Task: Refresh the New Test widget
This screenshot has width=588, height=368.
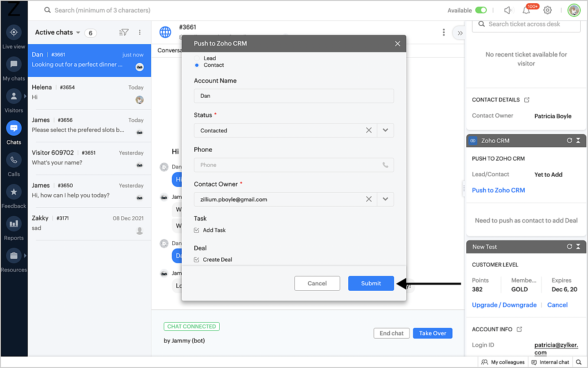Action: 569,247
